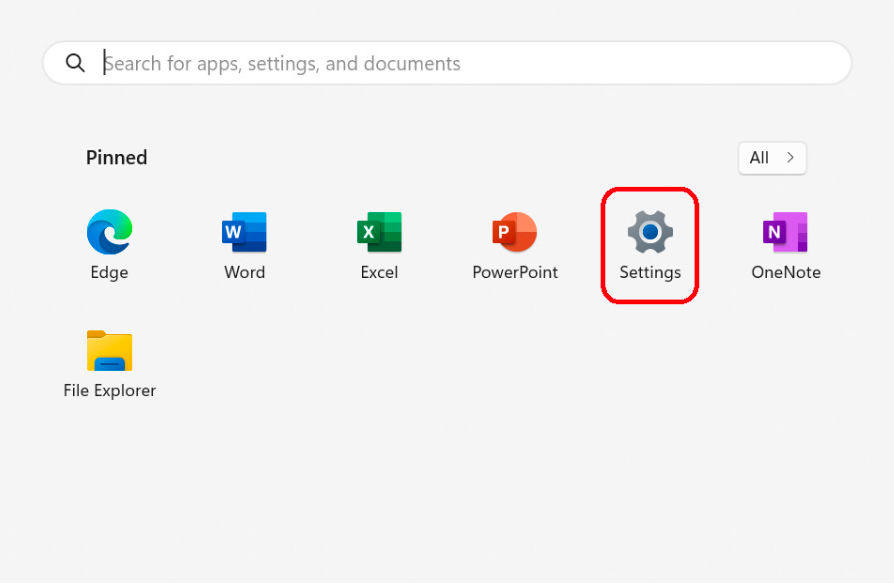Viewport: 894px width, 584px height.
Task: Open the Microsoft Edge browser icon
Action: click(x=109, y=232)
